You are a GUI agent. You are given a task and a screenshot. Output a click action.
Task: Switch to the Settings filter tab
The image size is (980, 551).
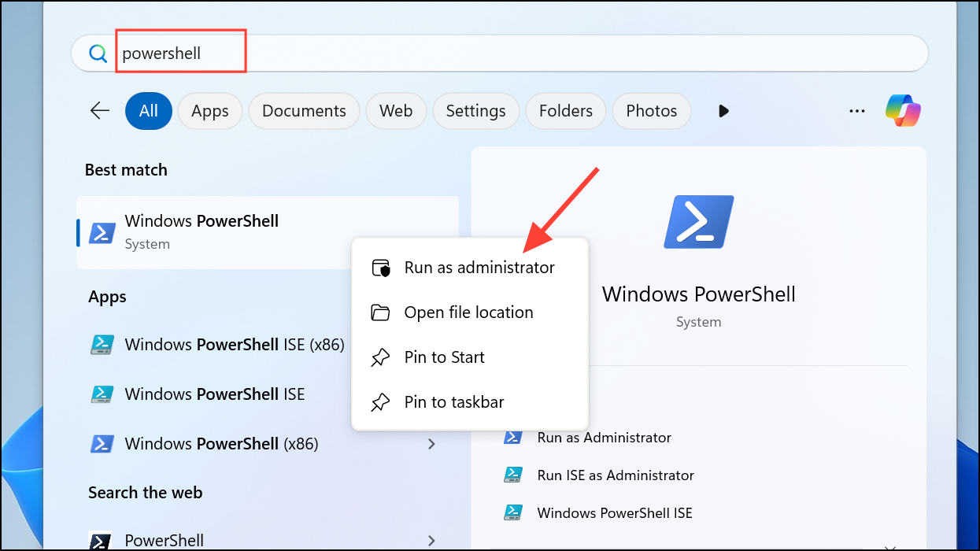point(475,110)
